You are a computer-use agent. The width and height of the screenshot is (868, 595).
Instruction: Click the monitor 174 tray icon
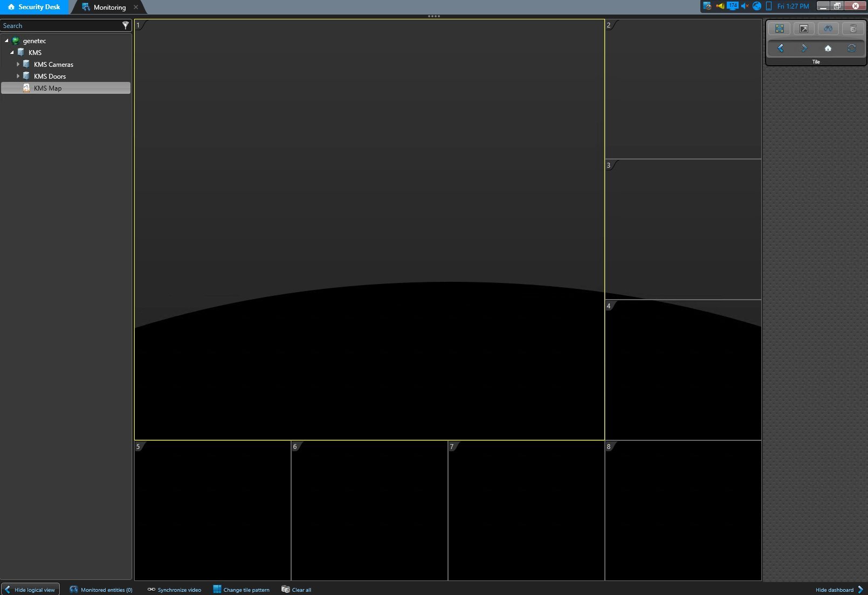732,6
